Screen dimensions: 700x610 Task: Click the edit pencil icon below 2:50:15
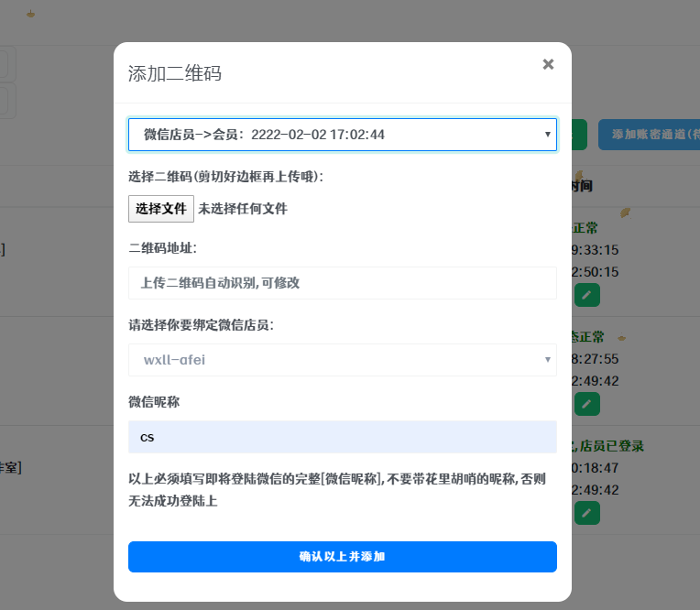tap(587, 295)
